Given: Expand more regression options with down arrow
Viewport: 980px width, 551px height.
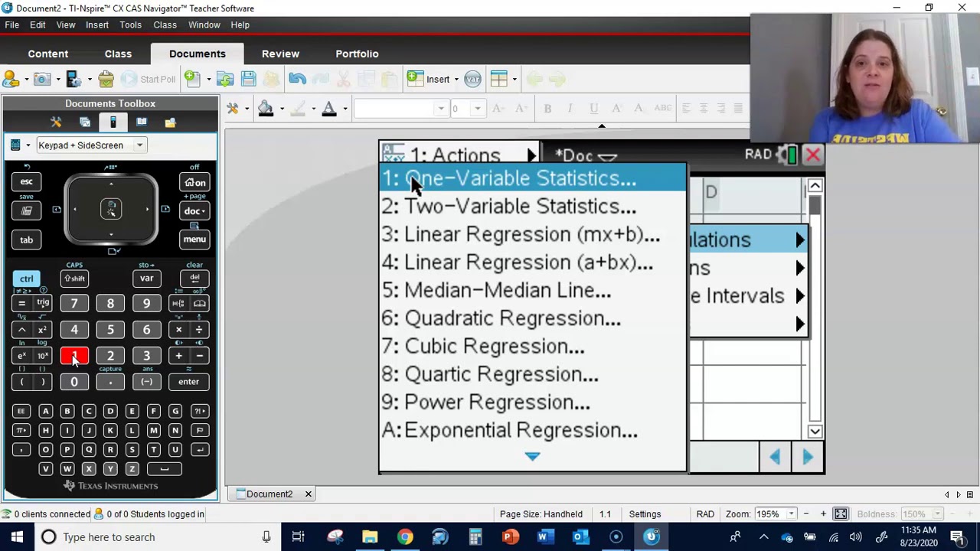Looking at the screenshot, I should [x=533, y=457].
